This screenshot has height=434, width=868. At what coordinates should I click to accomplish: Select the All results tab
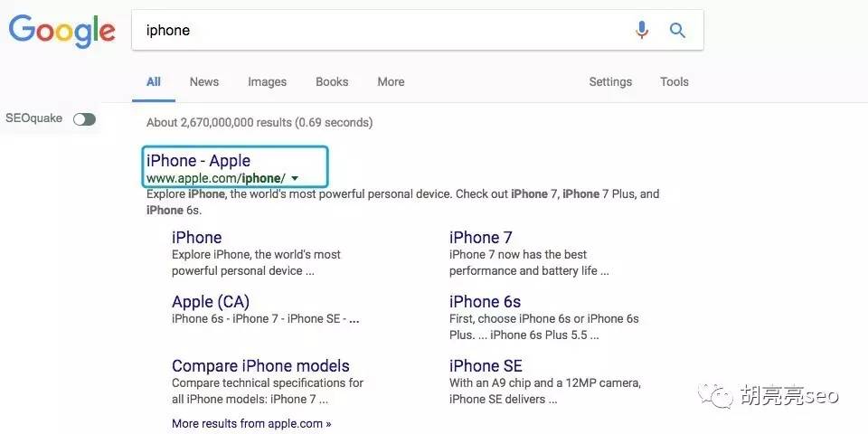pos(154,82)
